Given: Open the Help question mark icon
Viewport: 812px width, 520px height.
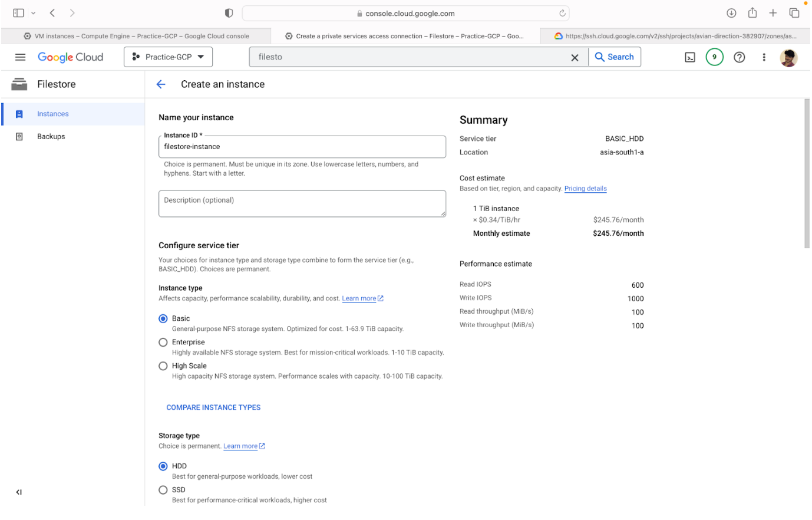Looking at the screenshot, I should (x=739, y=57).
